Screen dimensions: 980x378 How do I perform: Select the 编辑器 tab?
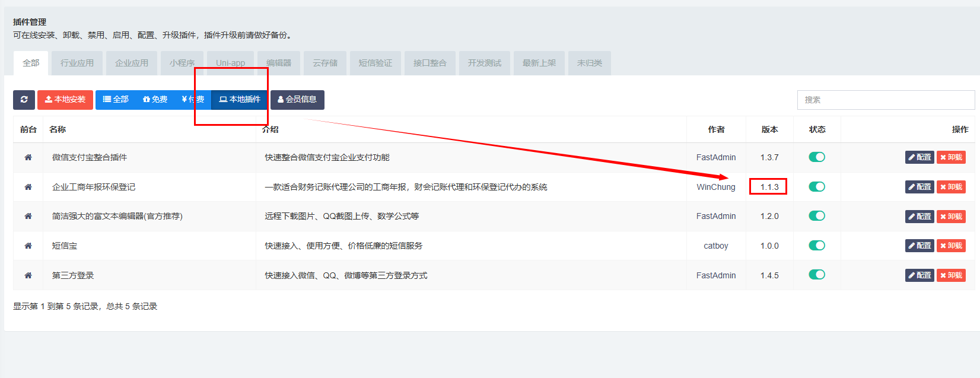click(x=279, y=63)
